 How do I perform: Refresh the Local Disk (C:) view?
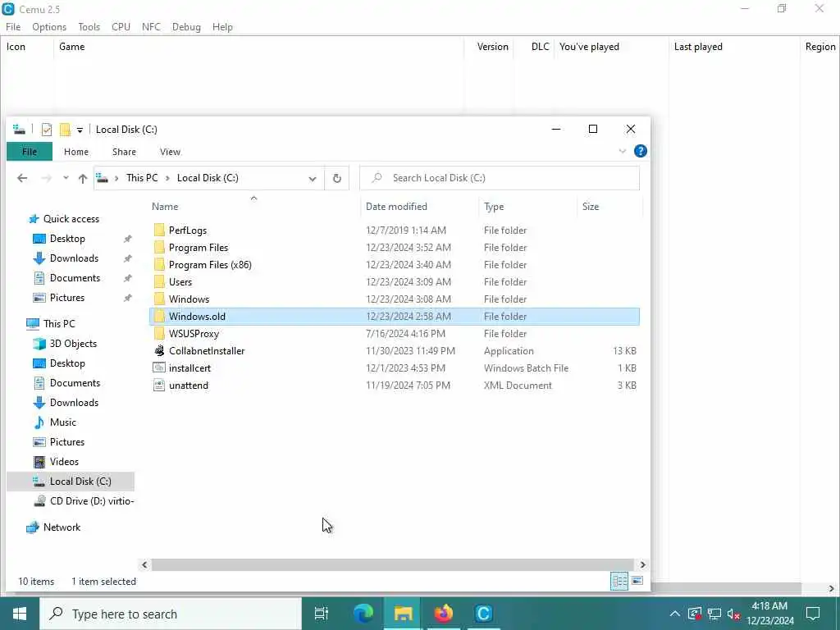coord(337,178)
